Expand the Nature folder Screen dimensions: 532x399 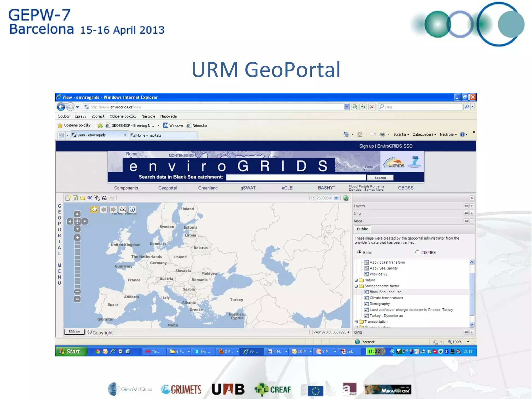(x=356, y=280)
